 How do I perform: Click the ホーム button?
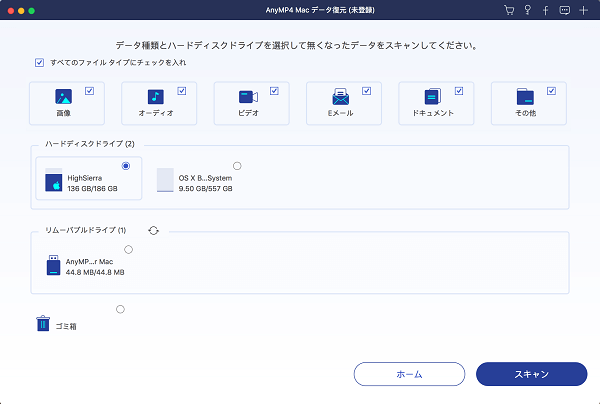[x=409, y=374]
